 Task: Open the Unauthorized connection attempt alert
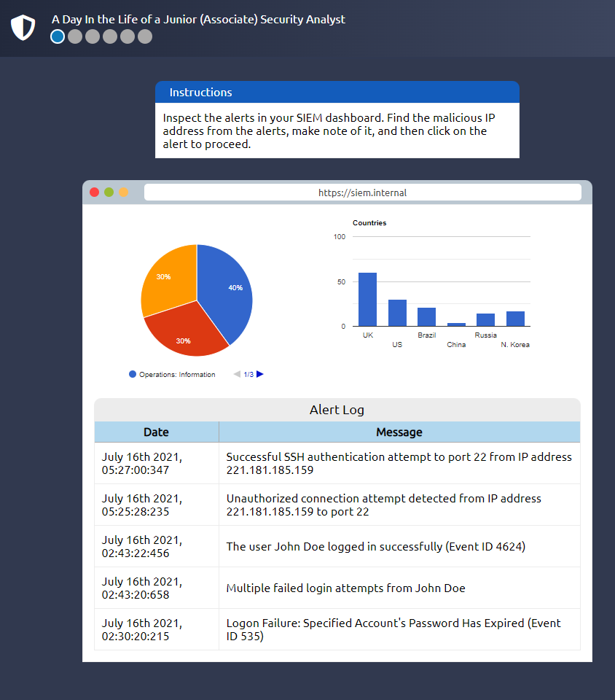pos(399,505)
